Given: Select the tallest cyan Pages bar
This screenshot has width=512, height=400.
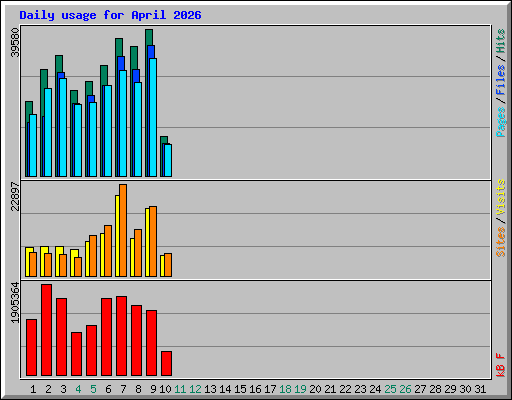Looking at the screenshot, I should (153, 117).
